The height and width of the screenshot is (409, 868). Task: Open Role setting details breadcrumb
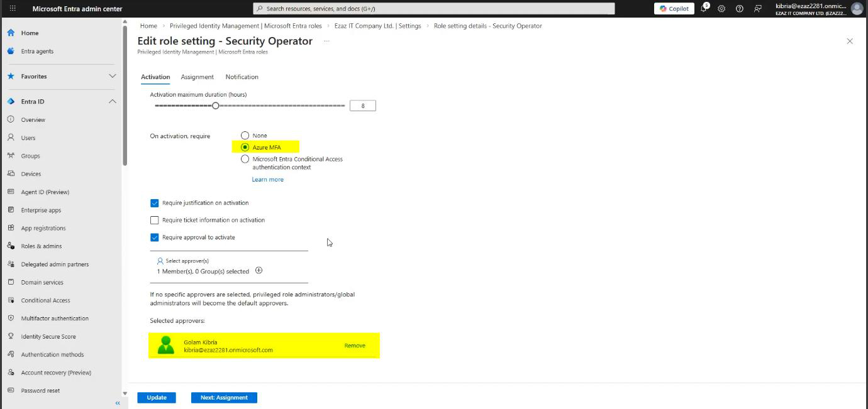pyautogui.click(x=488, y=26)
